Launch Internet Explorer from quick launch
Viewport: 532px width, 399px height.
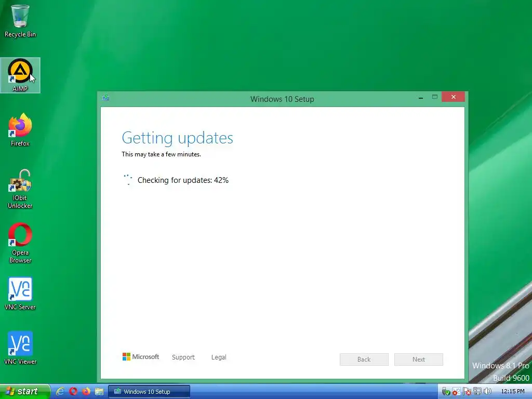click(60, 391)
